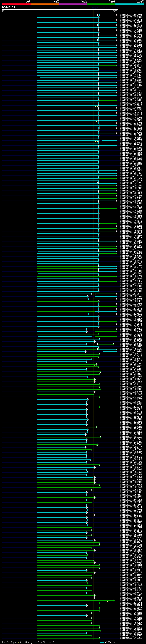Open hit UniRef100_Q4VZK0
Viewport: 146px width, 644px height.
(x=131, y=22)
